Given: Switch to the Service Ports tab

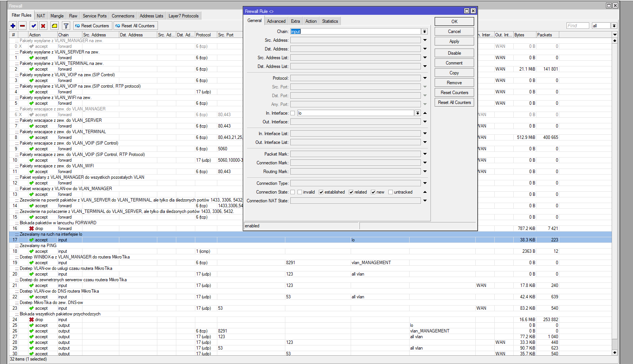Looking at the screenshot, I should [x=95, y=16].
